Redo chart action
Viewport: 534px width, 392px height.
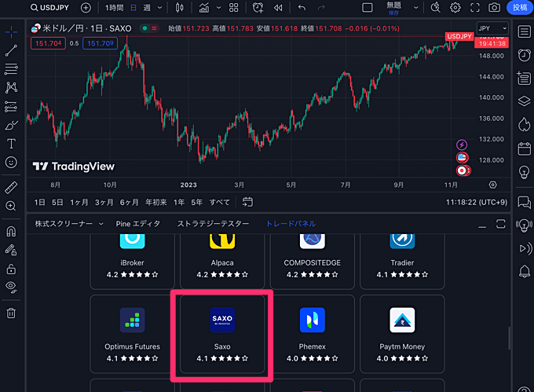click(x=321, y=8)
